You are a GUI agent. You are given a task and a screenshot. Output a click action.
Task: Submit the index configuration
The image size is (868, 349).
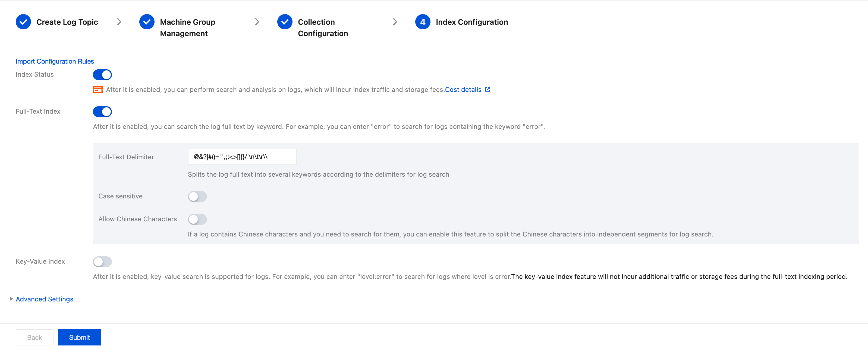80,337
